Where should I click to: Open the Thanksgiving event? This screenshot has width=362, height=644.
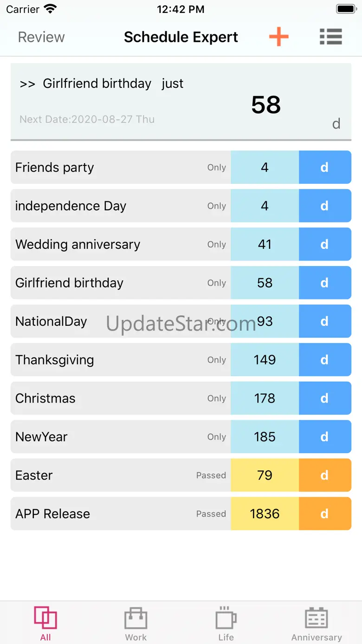pos(55,360)
